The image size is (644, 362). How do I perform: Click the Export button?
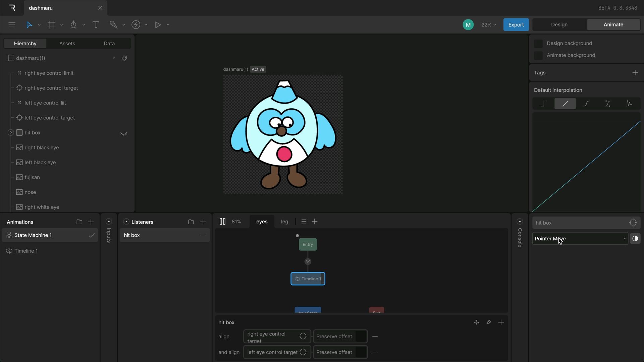pos(516,25)
